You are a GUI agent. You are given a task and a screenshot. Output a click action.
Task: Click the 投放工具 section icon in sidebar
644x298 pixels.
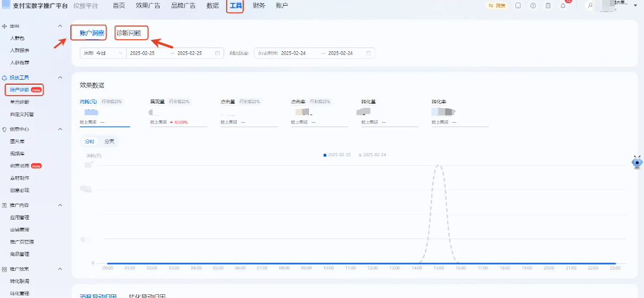tap(4, 77)
